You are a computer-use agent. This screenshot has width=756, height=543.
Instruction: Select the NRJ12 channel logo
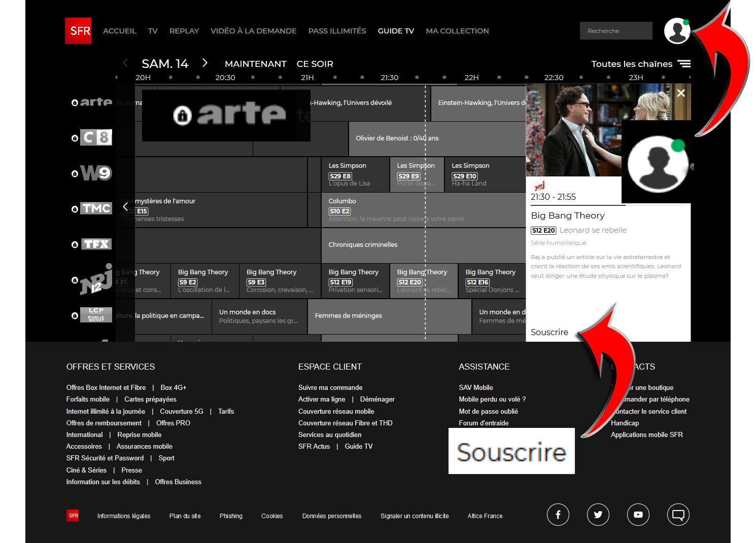pyautogui.click(x=96, y=279)
